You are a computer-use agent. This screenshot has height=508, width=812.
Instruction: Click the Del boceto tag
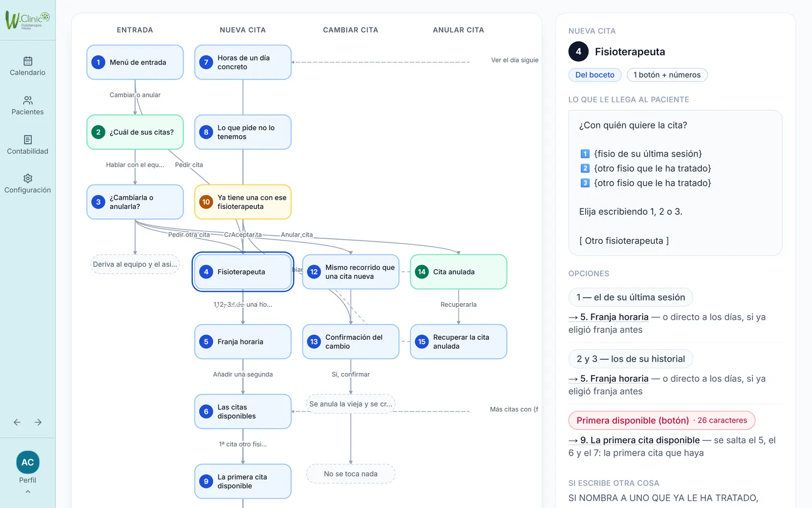tap(595, 75)
